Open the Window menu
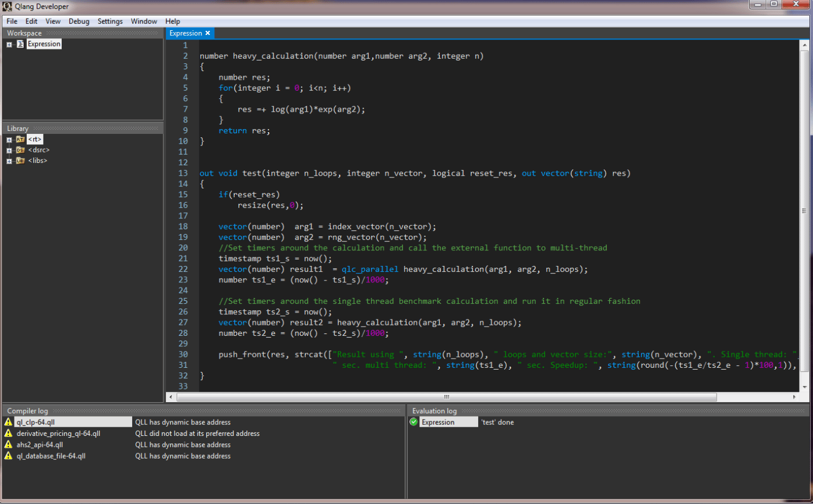This screenshot has height=504, width=813. click(x=144, y=22)
